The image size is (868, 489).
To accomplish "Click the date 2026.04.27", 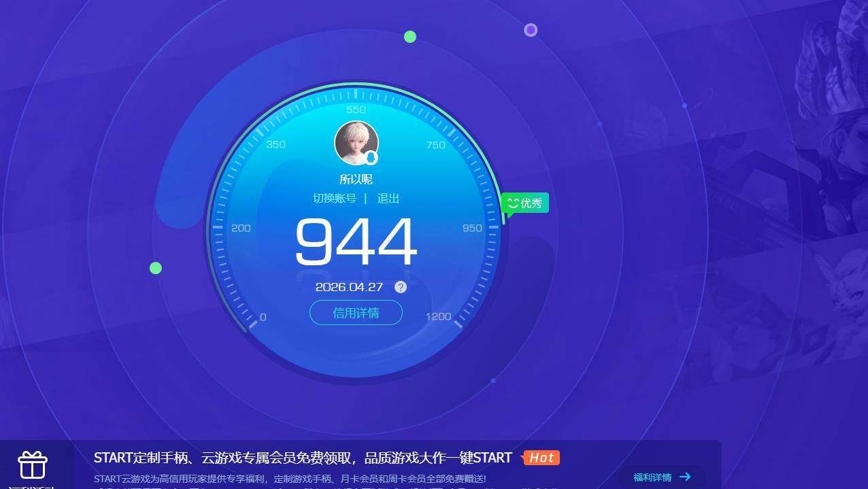I will click(349, 287).
